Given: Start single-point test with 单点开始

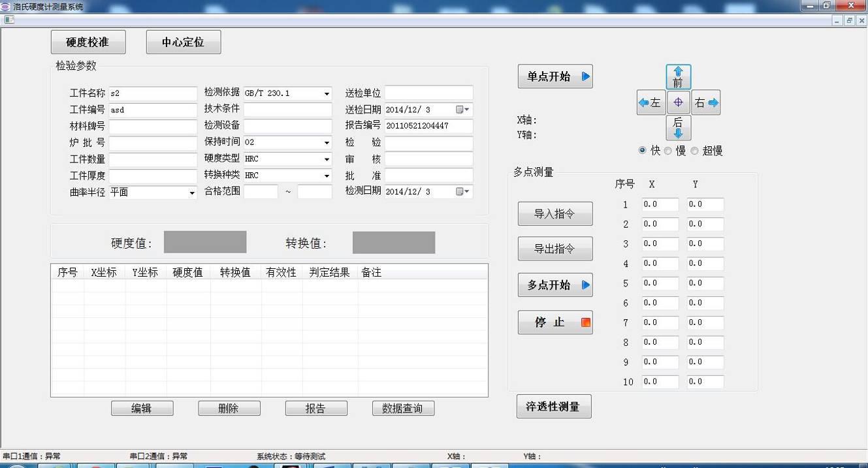Looking at the screenshot, I should pyautogui.click(x=555, y=76).
